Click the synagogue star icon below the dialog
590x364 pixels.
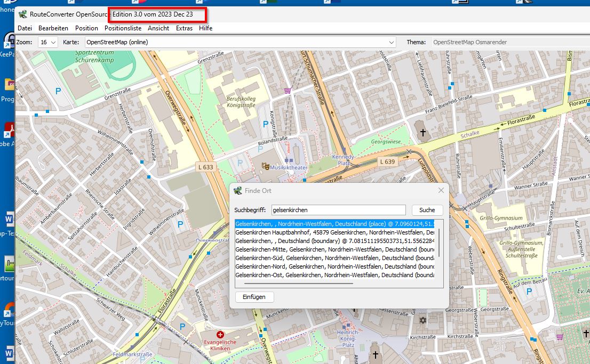(424, 321)
